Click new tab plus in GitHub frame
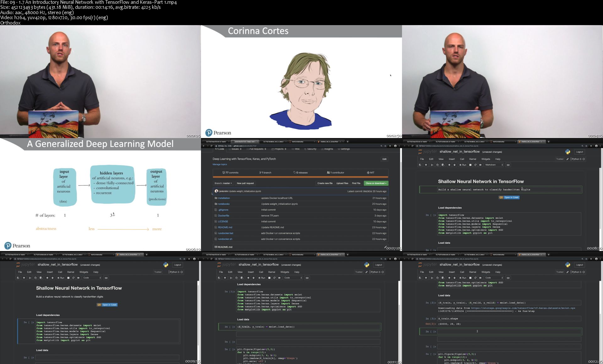603x364 pixels. point(347,142)
